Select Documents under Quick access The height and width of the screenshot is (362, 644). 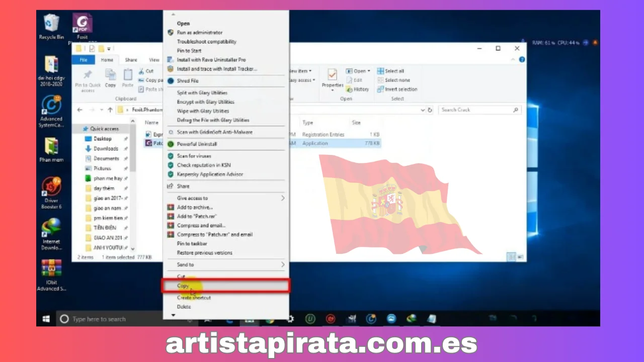tap(106, 158)
